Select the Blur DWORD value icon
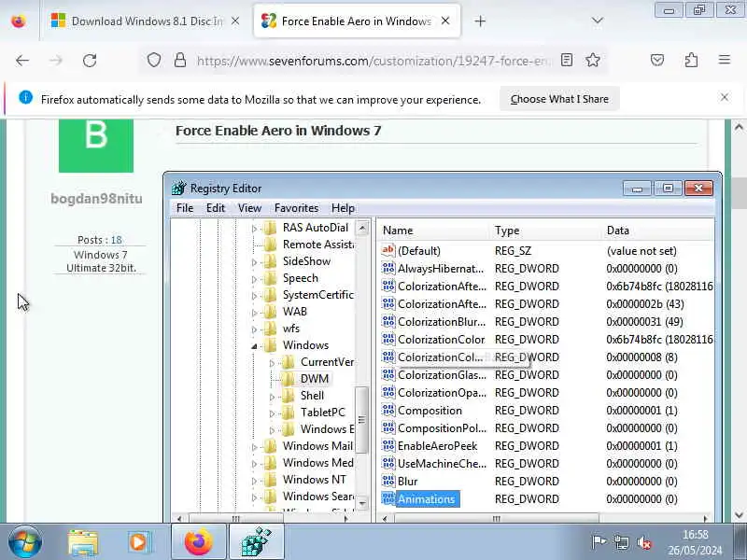 tap(388, 481)
